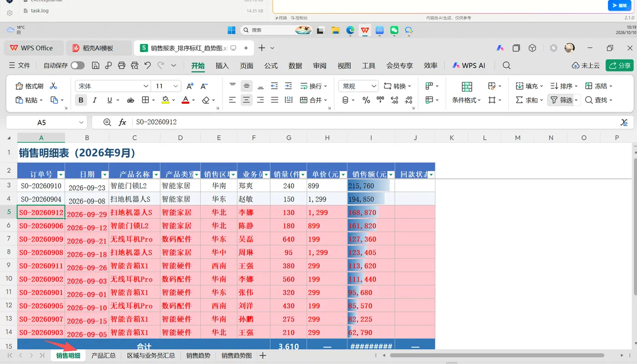The height and width of the screenshot is (364, 637).
Task: Click the Save icon in quick access bar
Action: 96,66
